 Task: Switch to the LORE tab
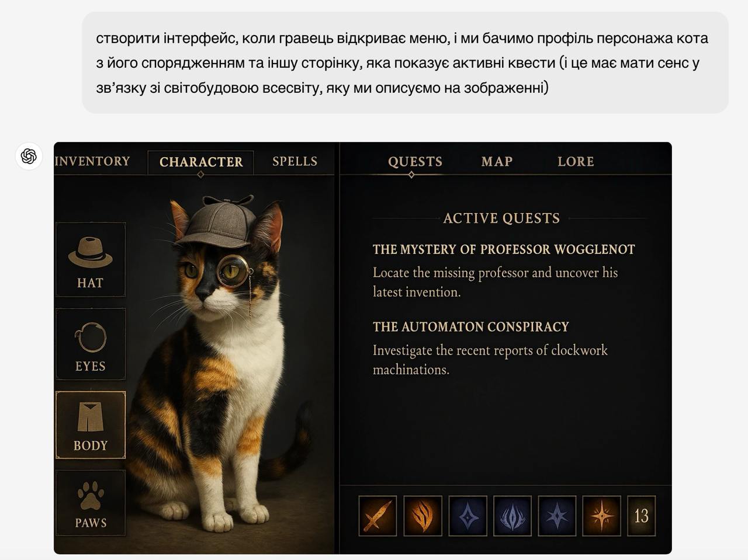[x=576, y=161]
